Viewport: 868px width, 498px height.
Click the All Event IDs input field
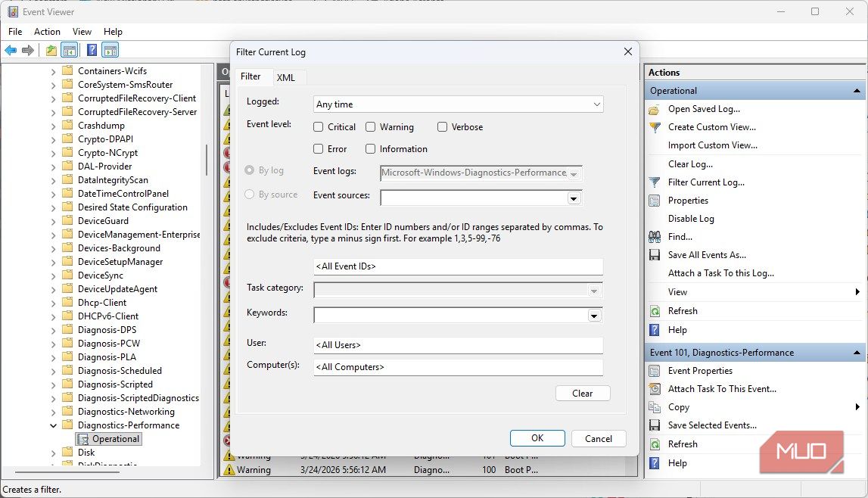(x=458, y=266)
